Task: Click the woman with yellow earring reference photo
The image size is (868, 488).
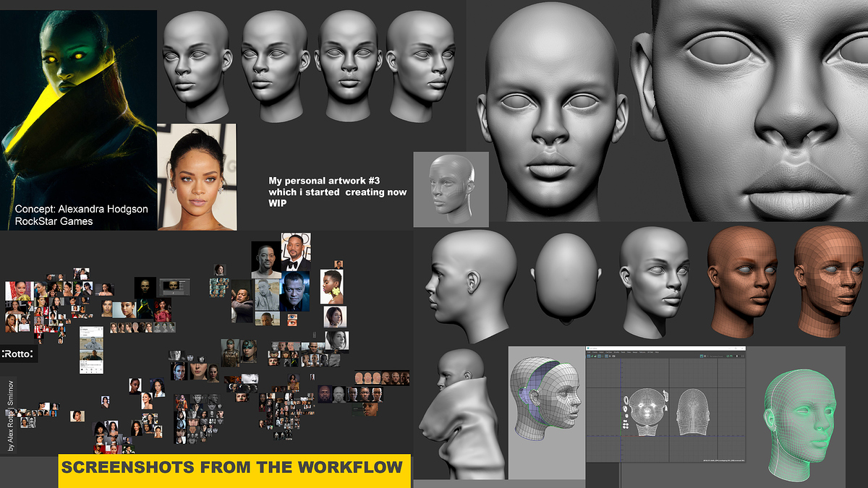Action: tap(332, 286)
